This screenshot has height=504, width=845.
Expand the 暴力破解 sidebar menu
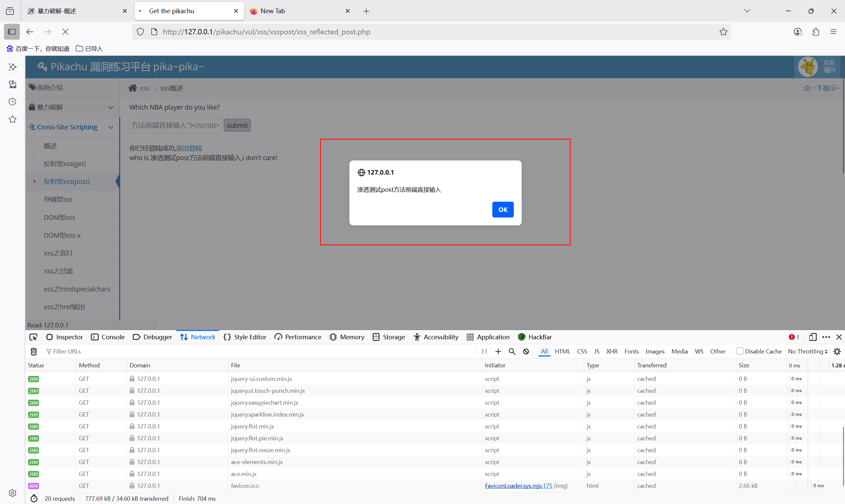click(72, 107)
